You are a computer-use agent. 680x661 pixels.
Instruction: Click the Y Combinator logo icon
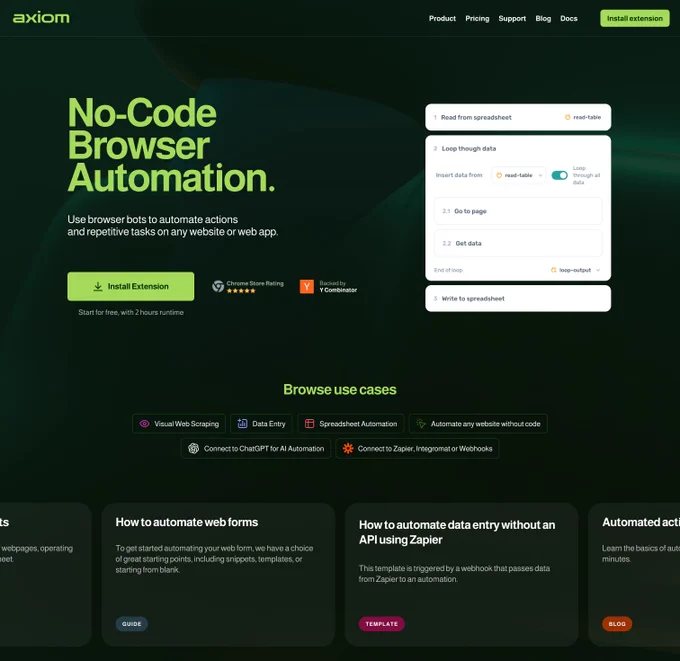307,286
